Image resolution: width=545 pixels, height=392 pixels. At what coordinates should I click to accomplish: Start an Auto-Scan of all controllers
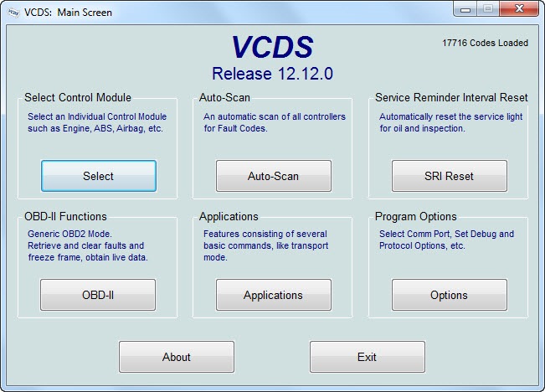(x=274, y=176)
